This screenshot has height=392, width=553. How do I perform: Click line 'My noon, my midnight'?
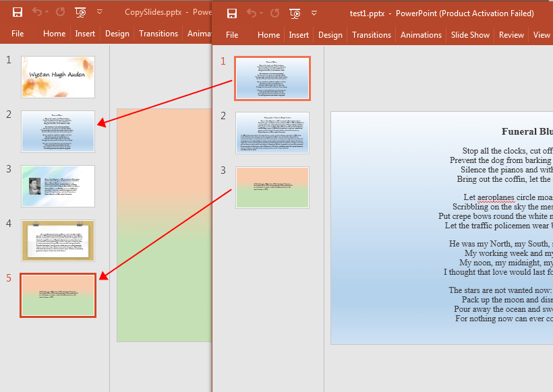506,263
